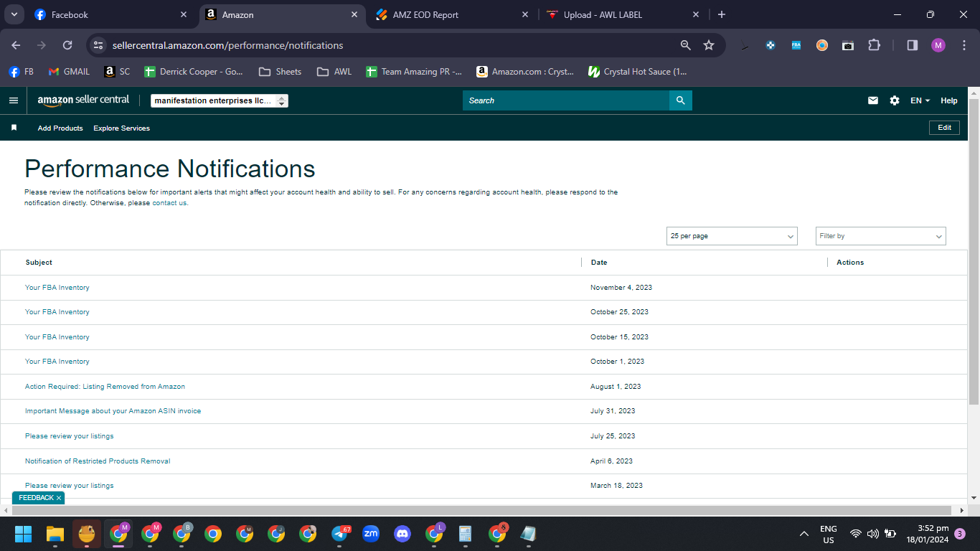
Task: Reload the page
Action: [67, 45]
